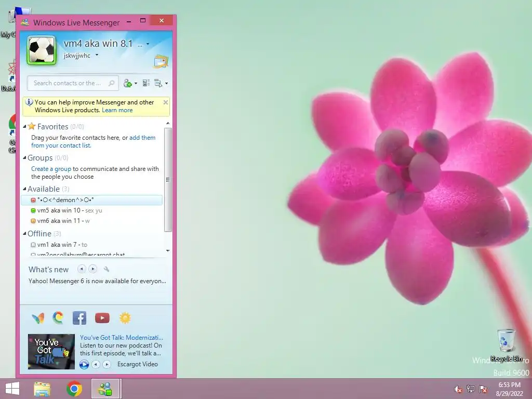
Task: Open the Windows Start button
Action: pos(12,389)
